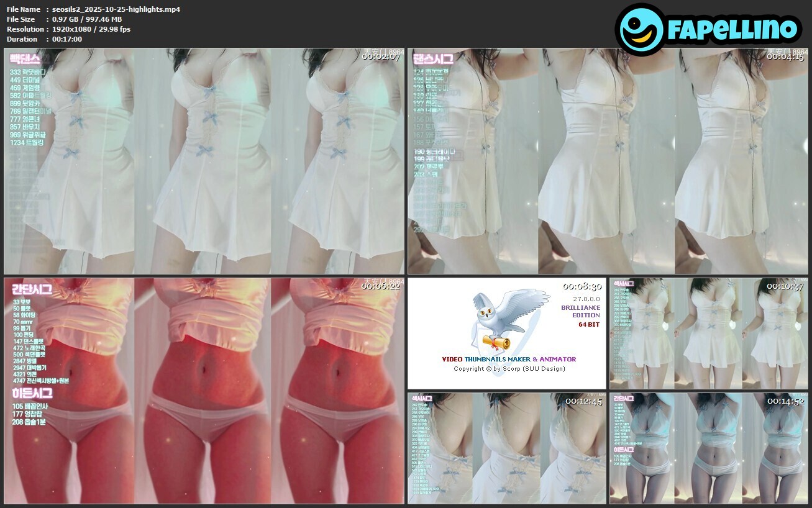Open the thumbnail at timestamp 00:02:07
Image resolution: width=812 pixels, height=508 pixels.
(x=204, y=161)
